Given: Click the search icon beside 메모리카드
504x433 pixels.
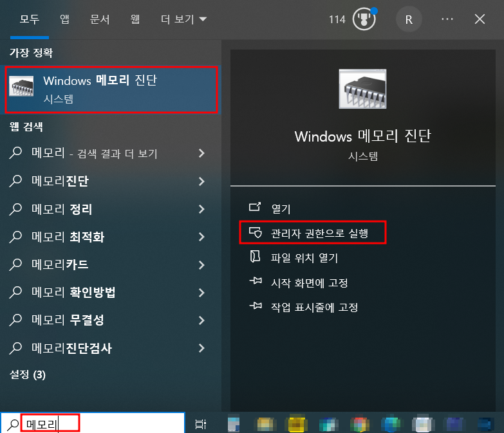Looking at the screenshot, I should tap(15, 264).
